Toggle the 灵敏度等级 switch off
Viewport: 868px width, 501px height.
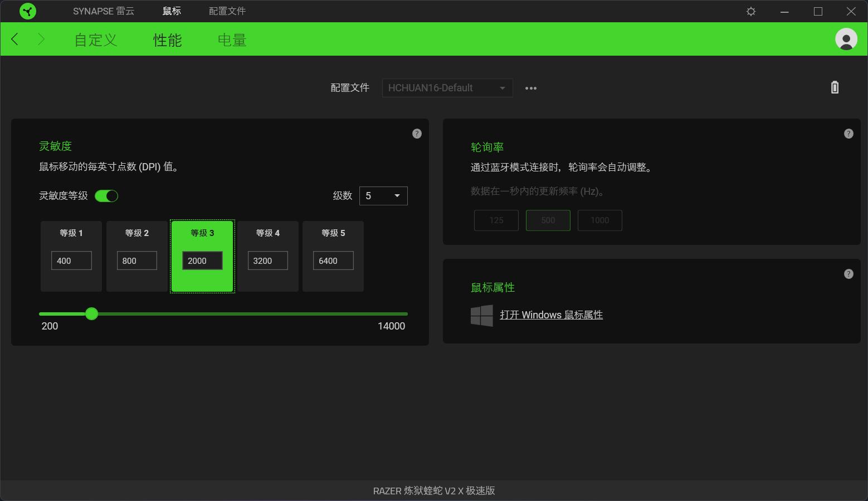pyautogui.click(x=106, y=196)
